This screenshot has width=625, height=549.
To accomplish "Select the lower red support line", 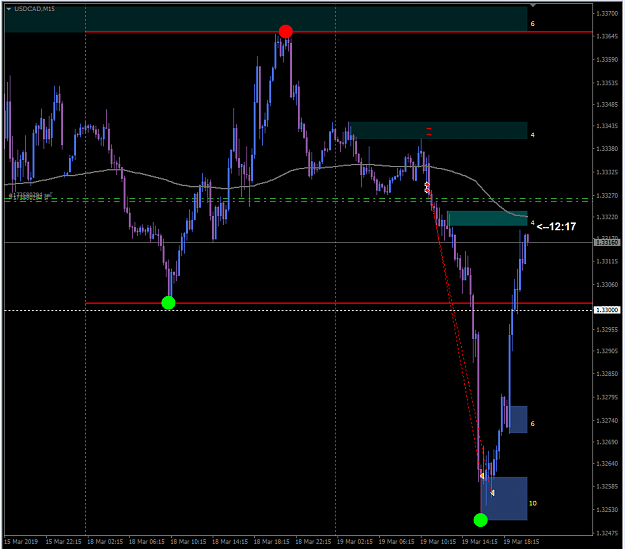I will point(339,303).
